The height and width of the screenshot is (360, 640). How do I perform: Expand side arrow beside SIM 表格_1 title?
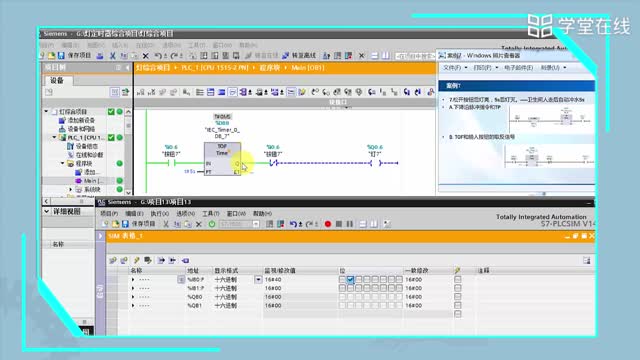click(100, 236)
